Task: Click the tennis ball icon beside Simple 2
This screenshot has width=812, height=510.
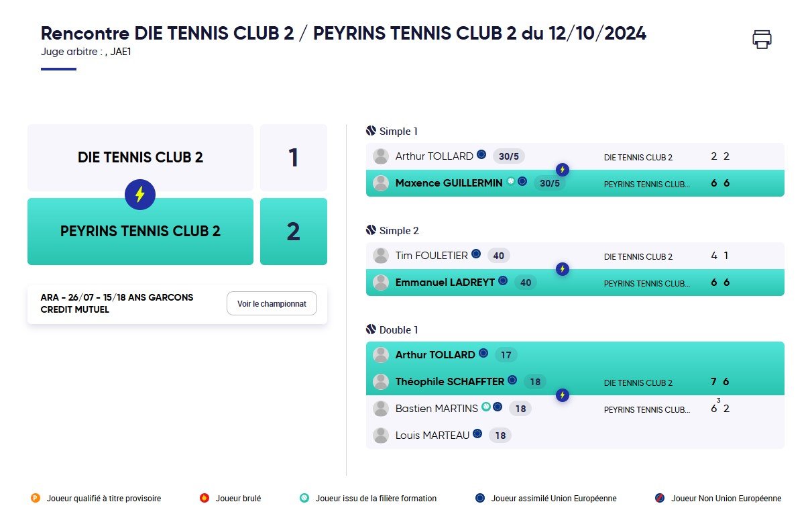Action: pos(371,230)
